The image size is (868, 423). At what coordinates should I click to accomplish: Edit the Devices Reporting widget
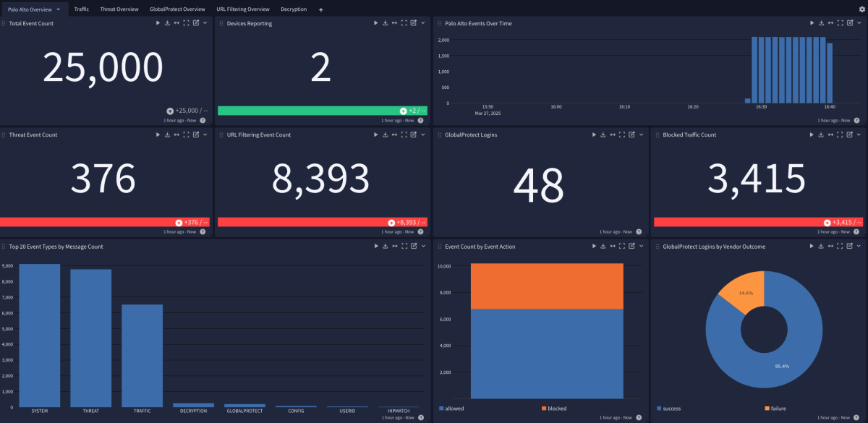(x=413, y=23)
